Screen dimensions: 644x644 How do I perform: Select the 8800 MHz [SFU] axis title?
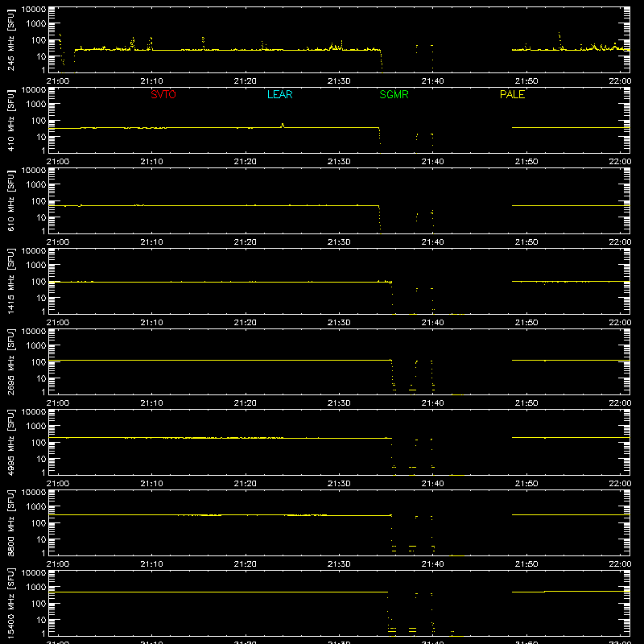[x=10, y=523]
